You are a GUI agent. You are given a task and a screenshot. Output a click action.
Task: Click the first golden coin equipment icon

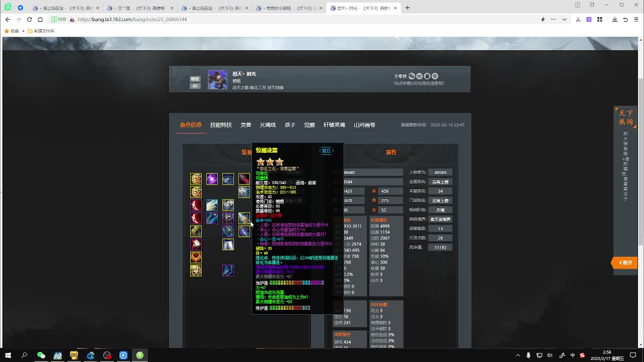click(196, 179)
